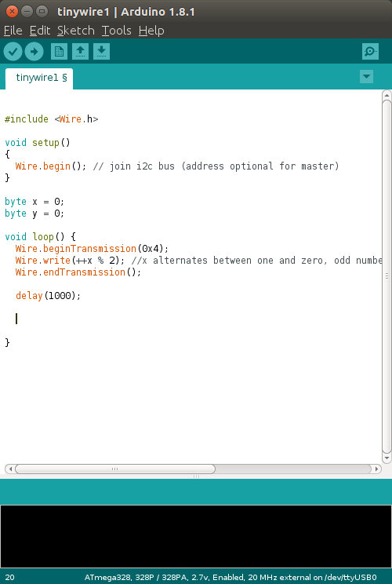Save the sketch with the Save icon
This screenshot has width=392, height=584.
click(102, 51)
